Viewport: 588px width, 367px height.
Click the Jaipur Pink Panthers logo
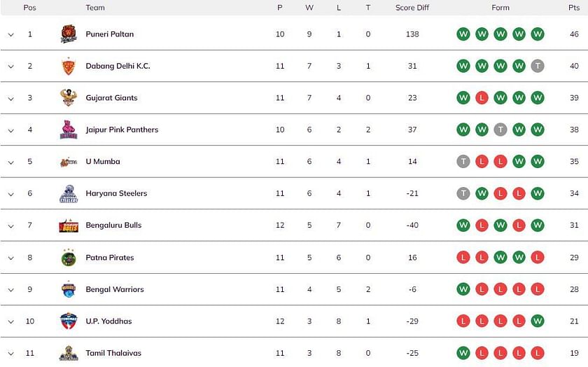coord(69,130)
